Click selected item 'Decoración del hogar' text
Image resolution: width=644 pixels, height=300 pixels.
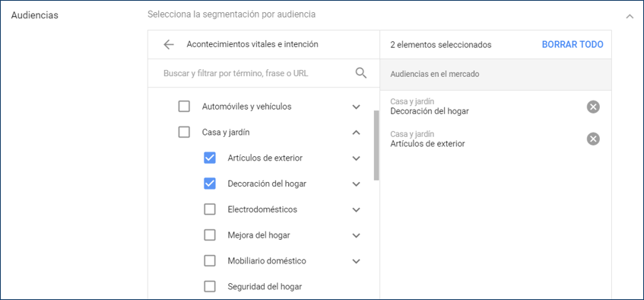[429, 111]
